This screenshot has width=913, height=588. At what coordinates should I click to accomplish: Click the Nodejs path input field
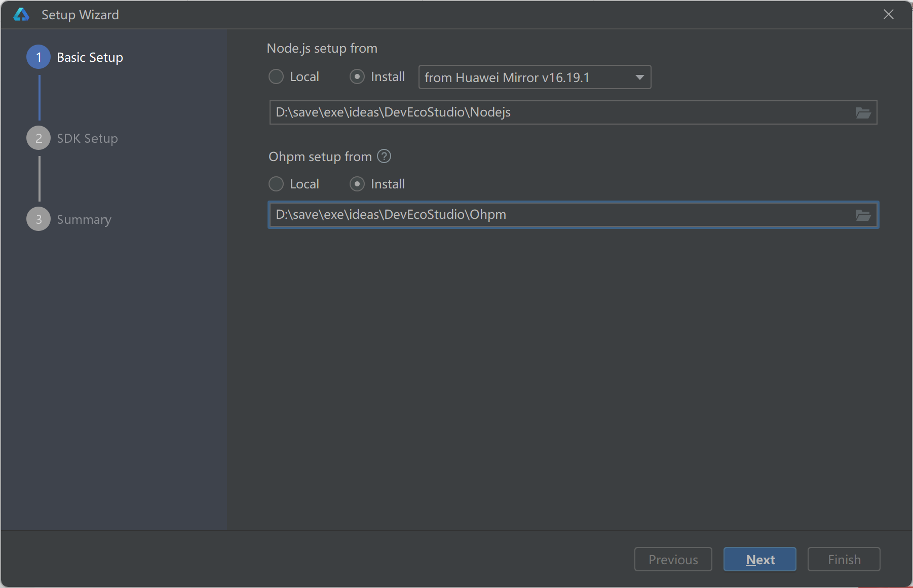[x=557, y=112]
